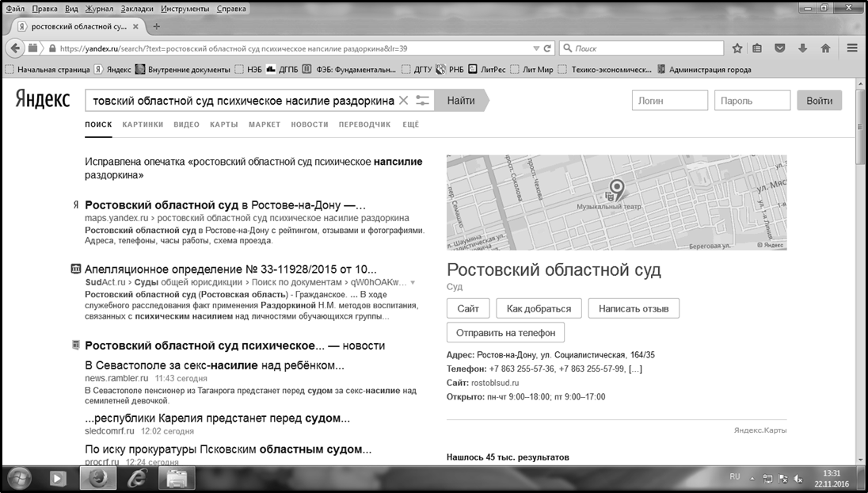Viewport: 868px width, 493px height.
Task: Click the browser back arrow button
Action: 16,48
